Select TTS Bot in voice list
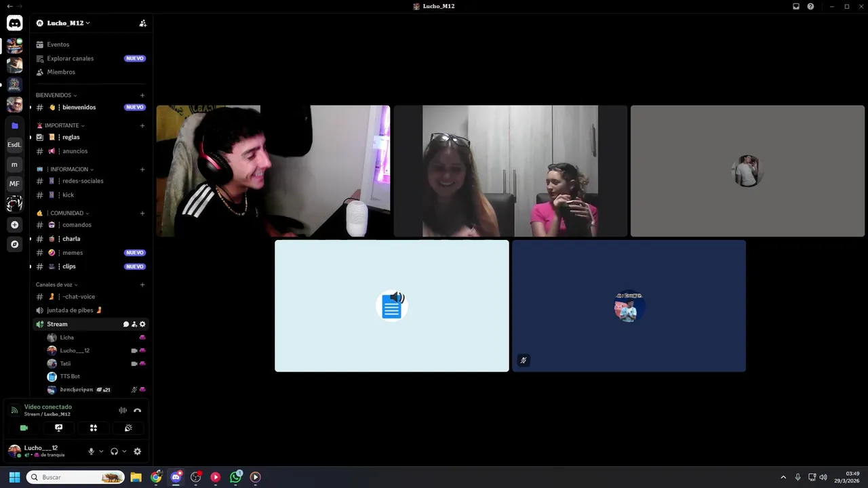 [x=96, y=376]
